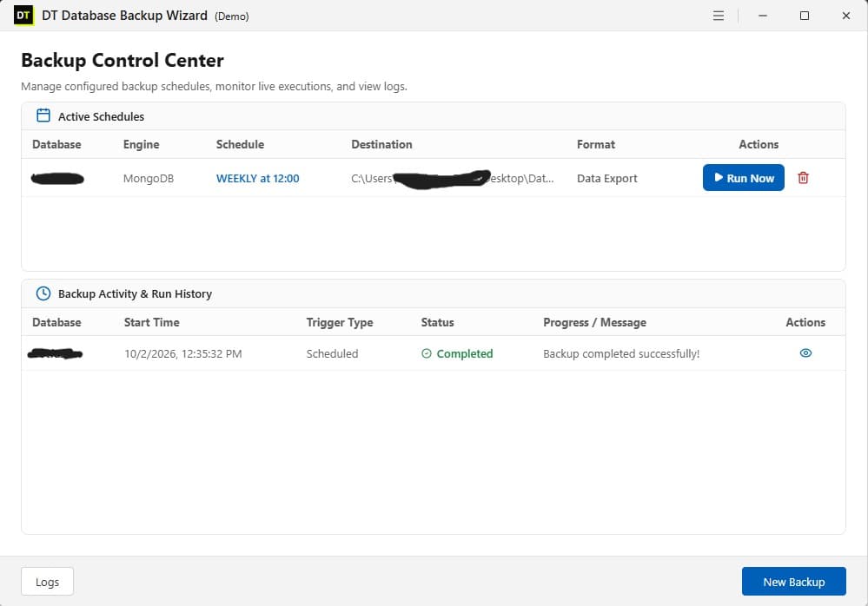Open the Logs button
This screenshot has height=606, width=868.
47,581
